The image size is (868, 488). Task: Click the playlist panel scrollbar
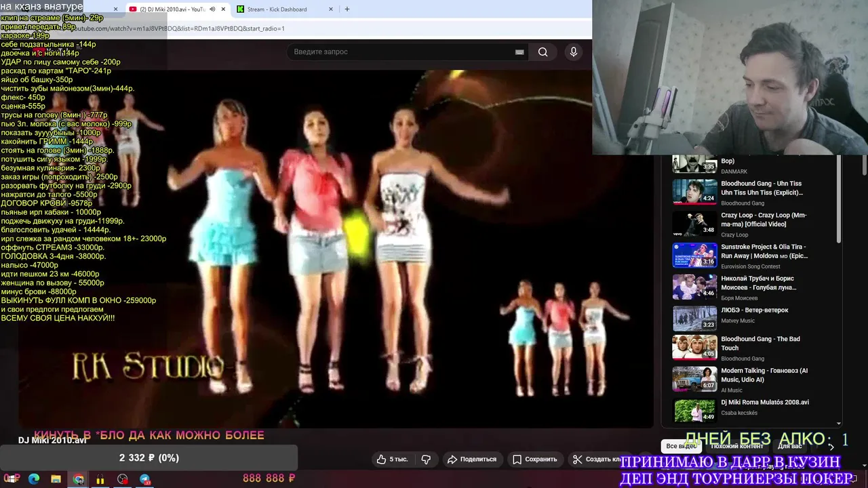[x=839, y=200]
